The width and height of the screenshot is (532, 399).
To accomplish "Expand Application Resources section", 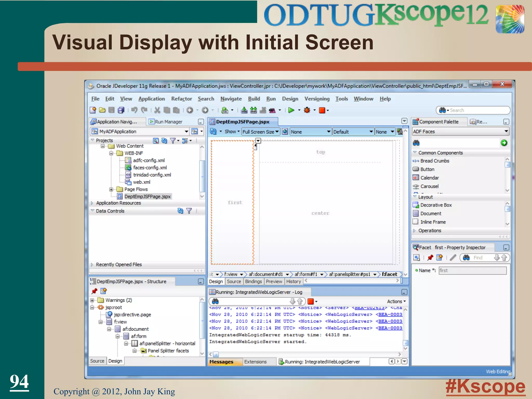I will point(92,203).
